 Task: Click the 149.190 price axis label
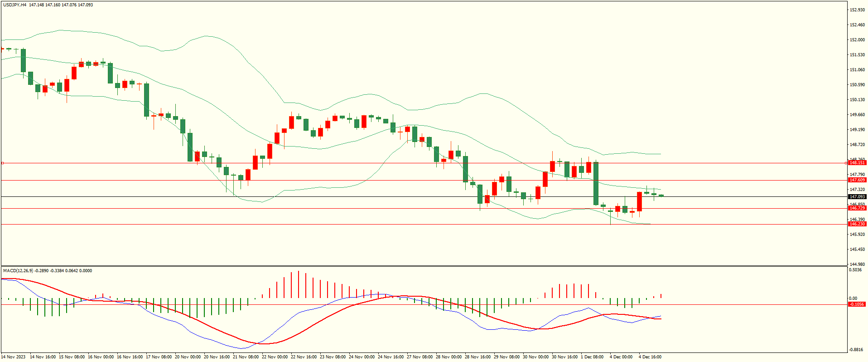point(857,130)
